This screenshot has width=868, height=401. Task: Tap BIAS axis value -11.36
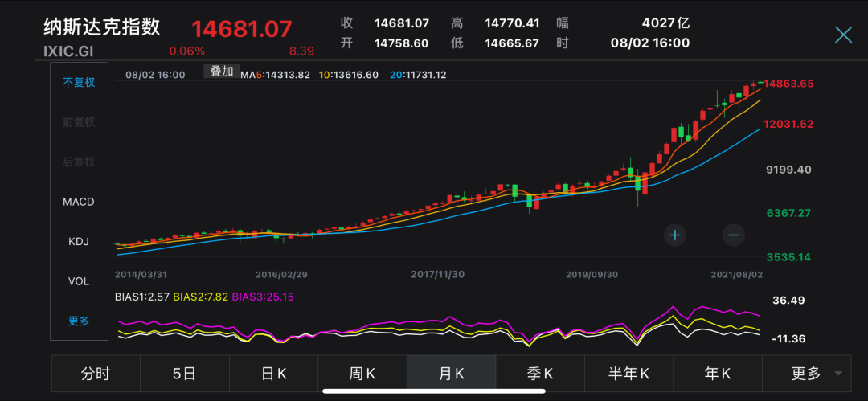coord(789,339)
